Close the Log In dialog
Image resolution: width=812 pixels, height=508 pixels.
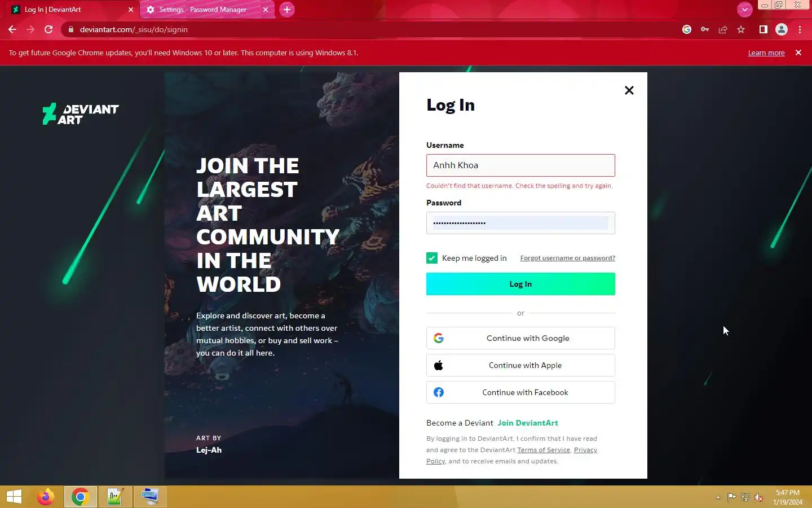coord(629,90)
